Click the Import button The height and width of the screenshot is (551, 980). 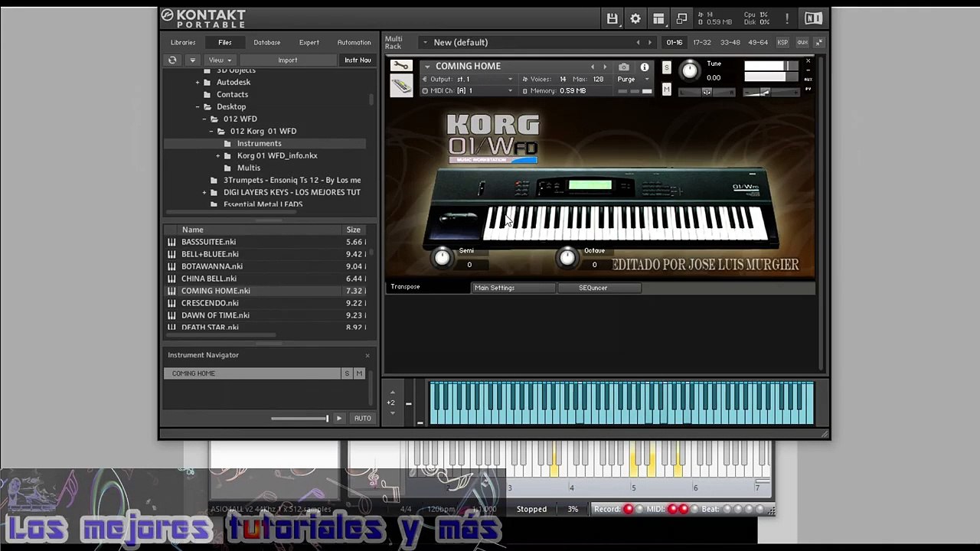(x=288, y=60)
